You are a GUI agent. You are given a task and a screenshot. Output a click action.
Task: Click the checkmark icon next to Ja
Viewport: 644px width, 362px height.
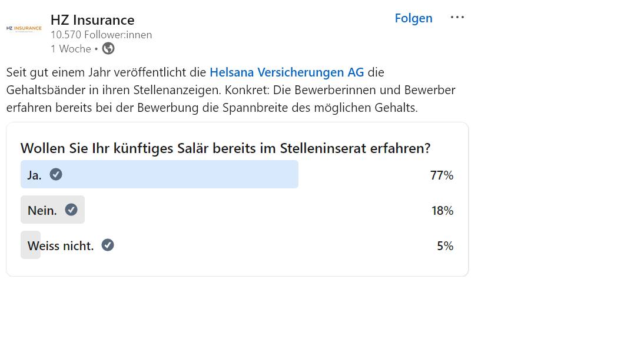tap(55, 174)
